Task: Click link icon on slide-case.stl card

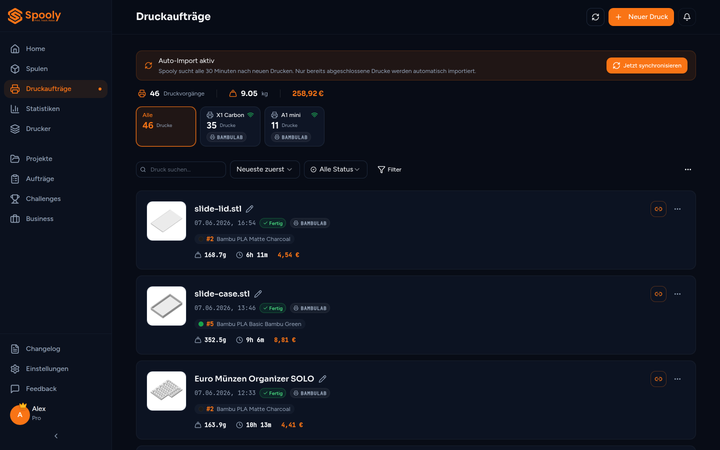Action: point(658,294)
